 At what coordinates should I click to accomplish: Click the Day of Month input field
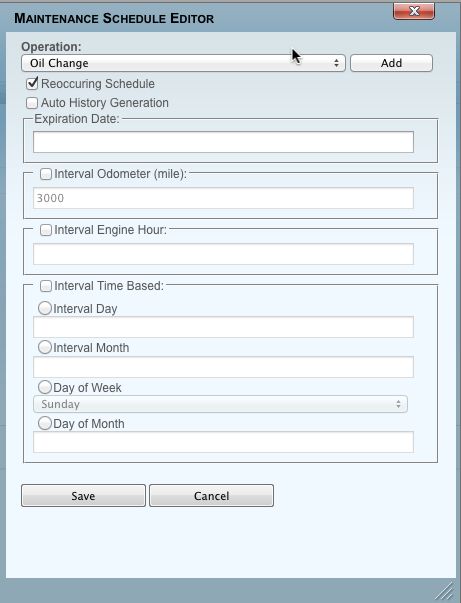tap(223, 442)
